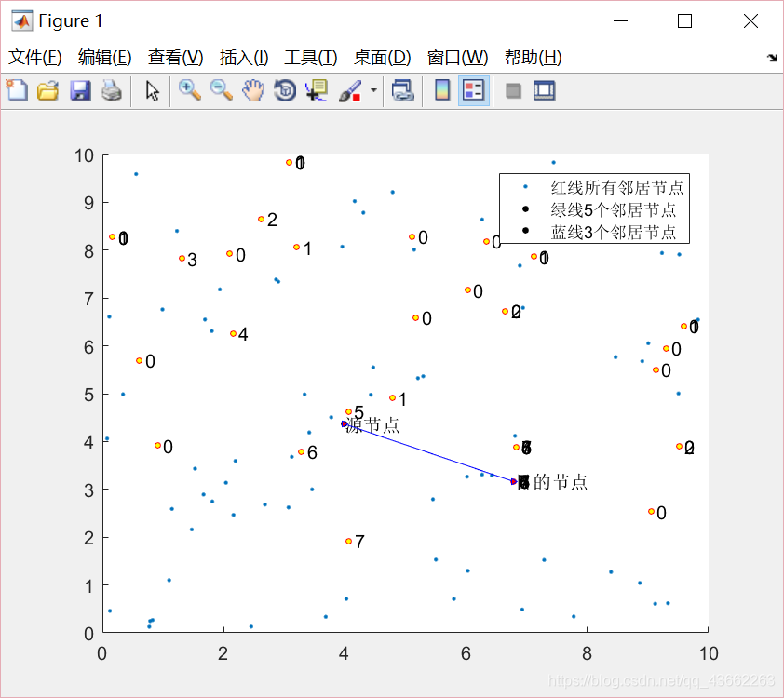Select the Edit Plot arrow tool
Image resolution: width=784 pixels, height=698 pixels.
(x=152, y=91)
